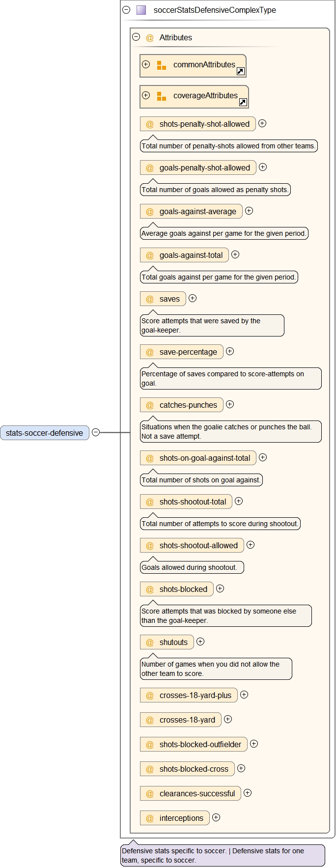Click the purple complex type square icon

pos(141,10)
